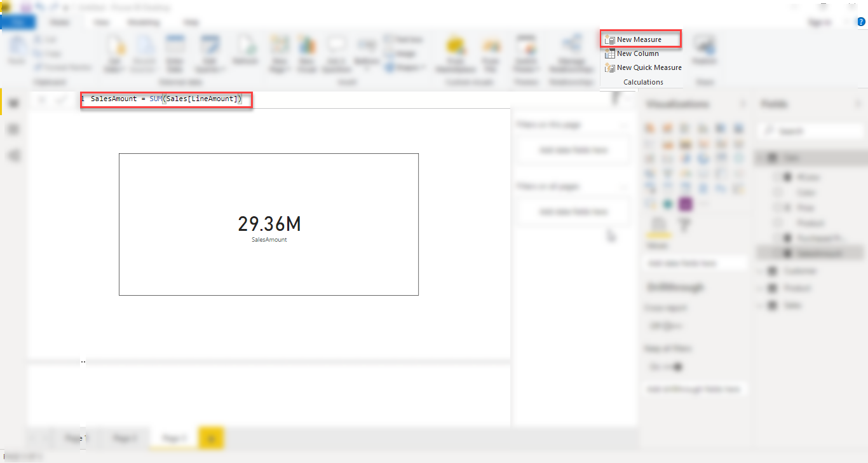Switch to Data view in left sidebar

[x=14, y=130]
